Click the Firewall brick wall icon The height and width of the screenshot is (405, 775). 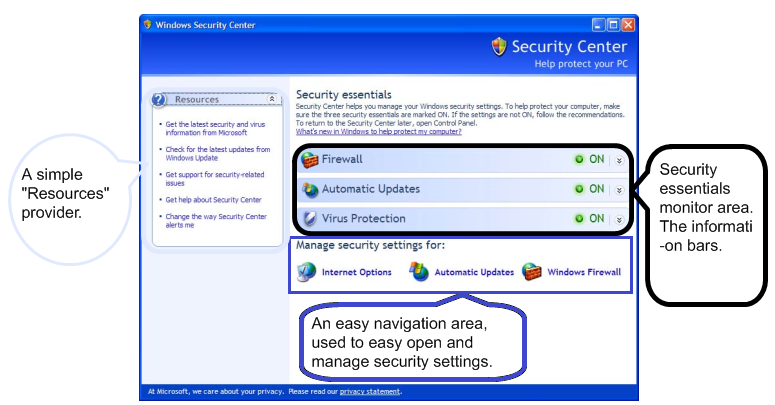click(309, 160)
